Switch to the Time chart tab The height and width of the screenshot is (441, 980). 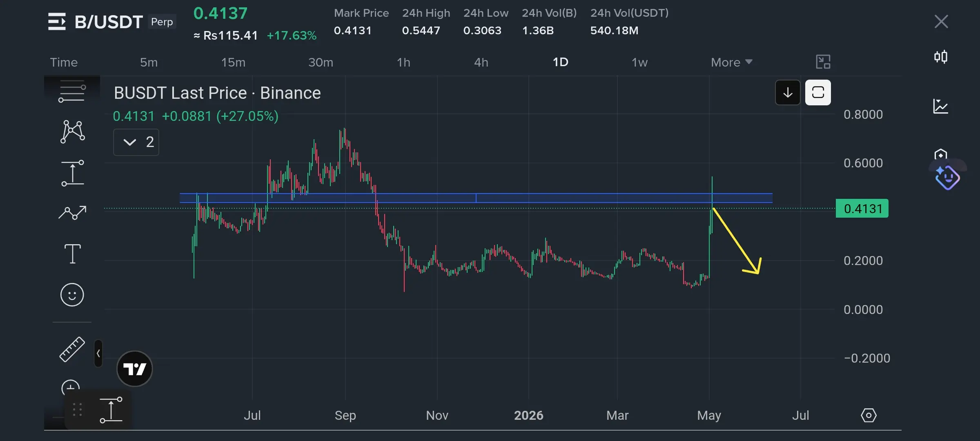point(64,62)
